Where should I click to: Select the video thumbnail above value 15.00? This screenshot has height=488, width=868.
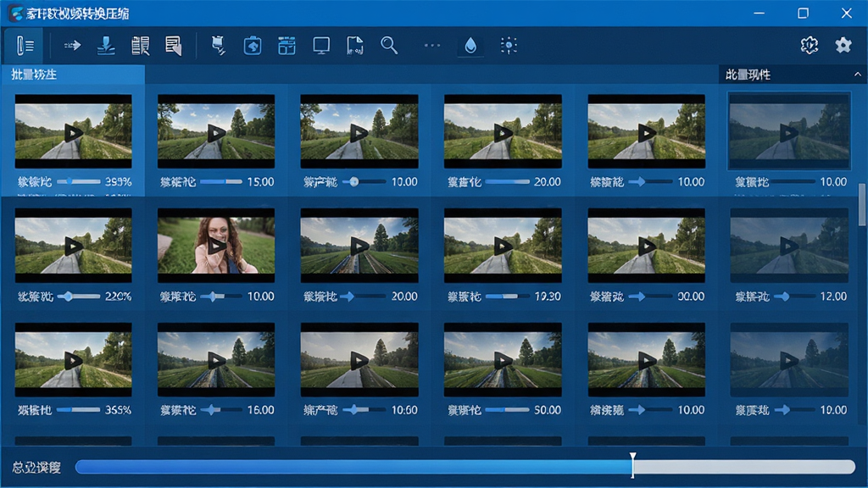pos(216,131)
